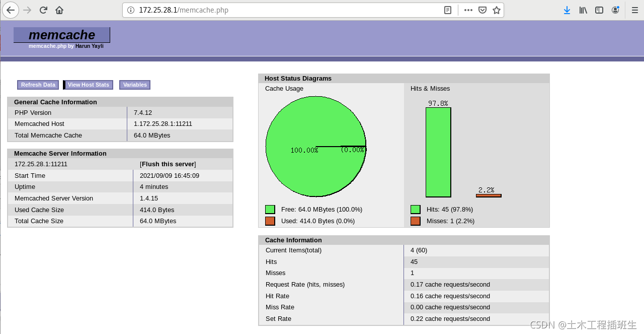644x334 pixels.
Task: Select the Set Rate value 0.22 cache requests/second
Action: point(450,319)
